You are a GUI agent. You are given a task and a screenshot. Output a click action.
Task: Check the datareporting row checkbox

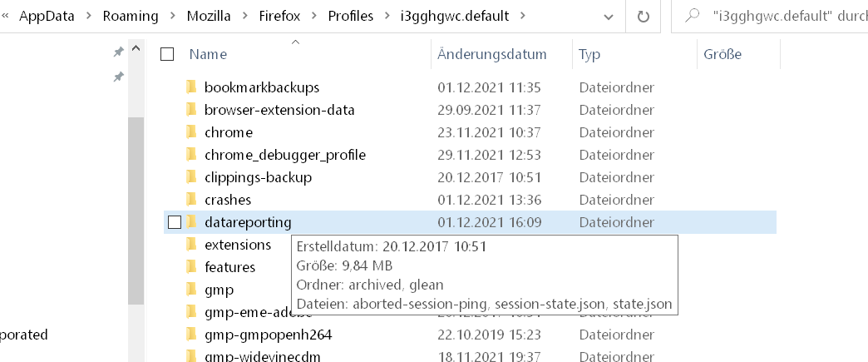[x=175, y=222]
